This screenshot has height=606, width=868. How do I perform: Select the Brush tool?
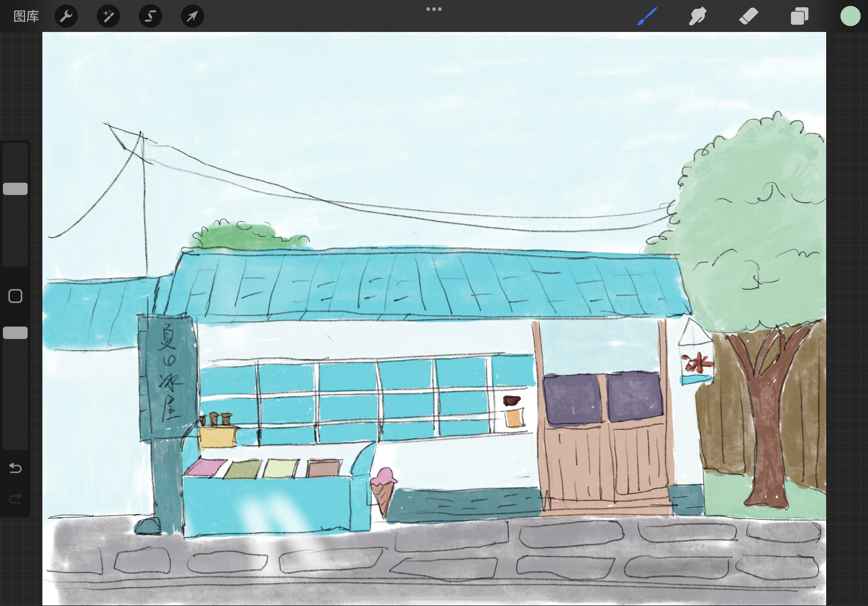tap(647, 16)
